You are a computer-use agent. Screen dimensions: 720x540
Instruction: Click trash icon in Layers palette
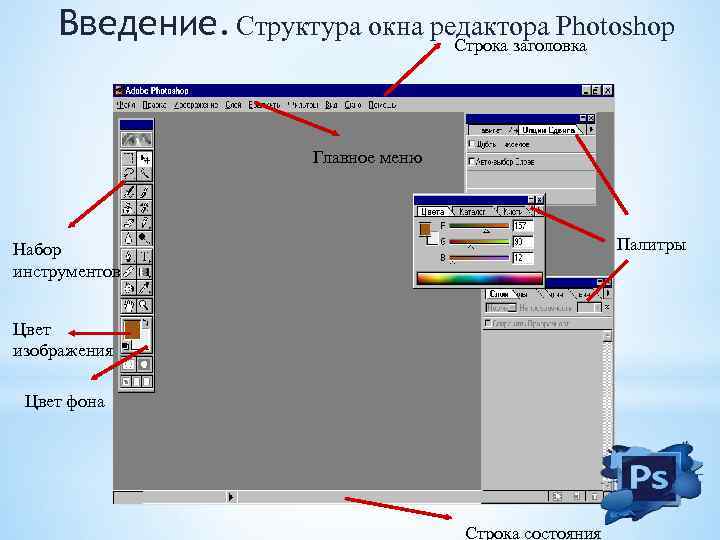pos(594,496)
